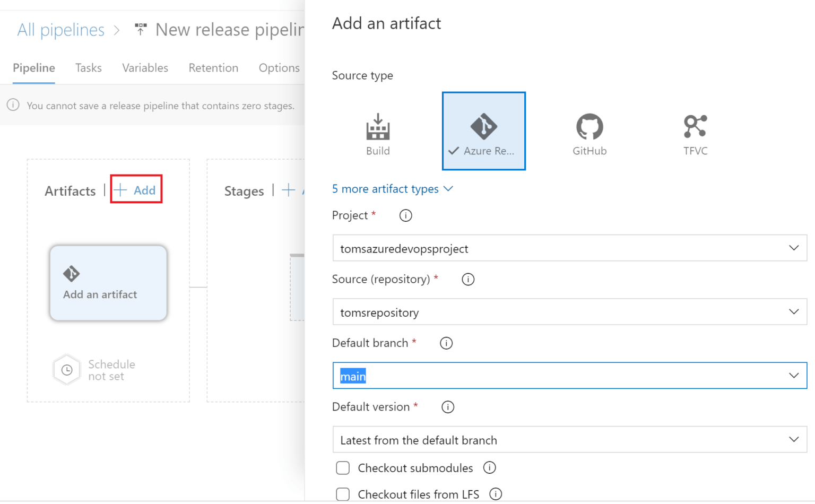Expand the 5 more artifact types list
Viewport: 815px width, 504px height.
click(x=393, y=189)
